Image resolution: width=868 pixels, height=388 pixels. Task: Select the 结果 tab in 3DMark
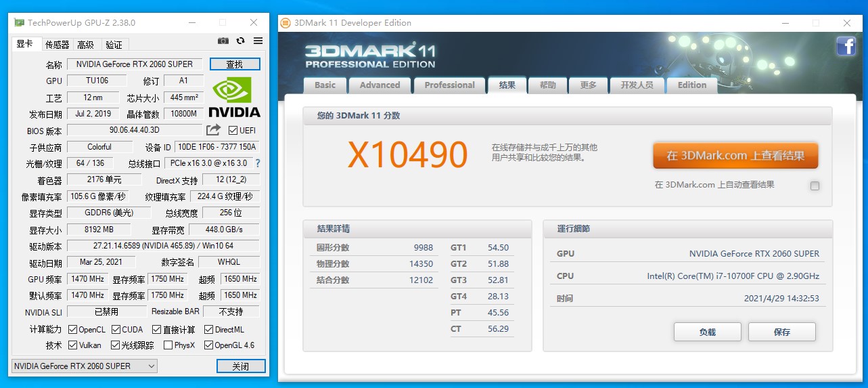coord(507,85)
